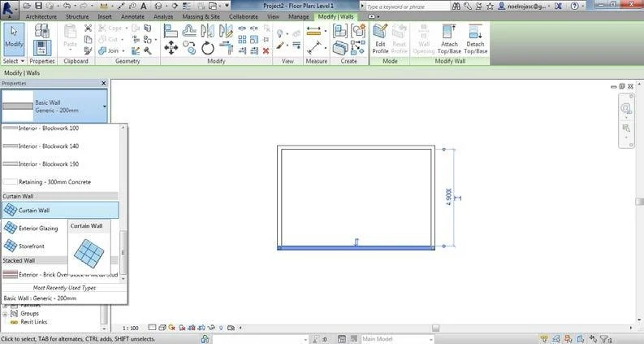Click the 4900 dimension text
This screenshot has height=344, width=644.
click(448, 197)
